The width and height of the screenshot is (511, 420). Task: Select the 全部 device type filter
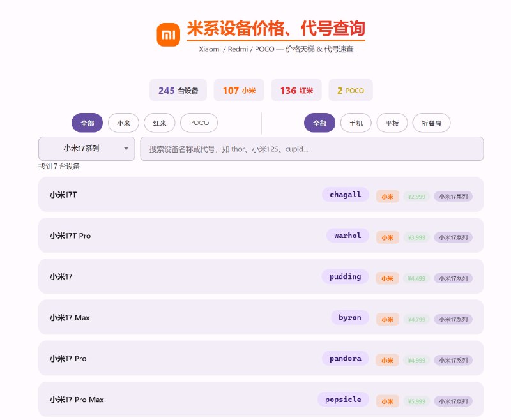coord(319,123)
